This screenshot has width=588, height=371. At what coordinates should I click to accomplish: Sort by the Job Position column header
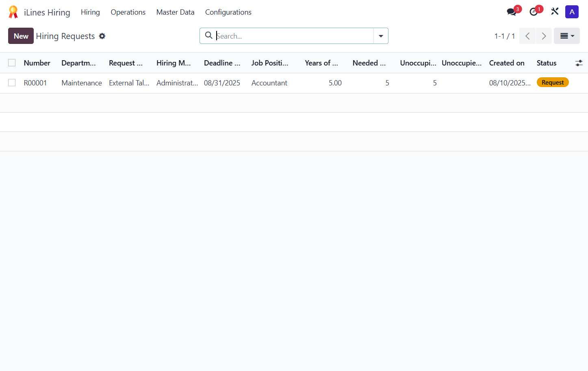click(x=270, y=63)
